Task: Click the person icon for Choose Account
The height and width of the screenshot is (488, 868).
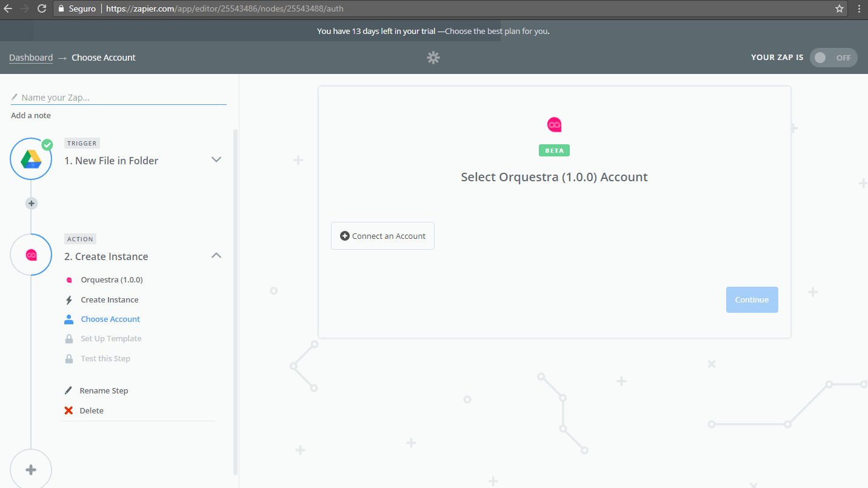Action: [68, 319]
